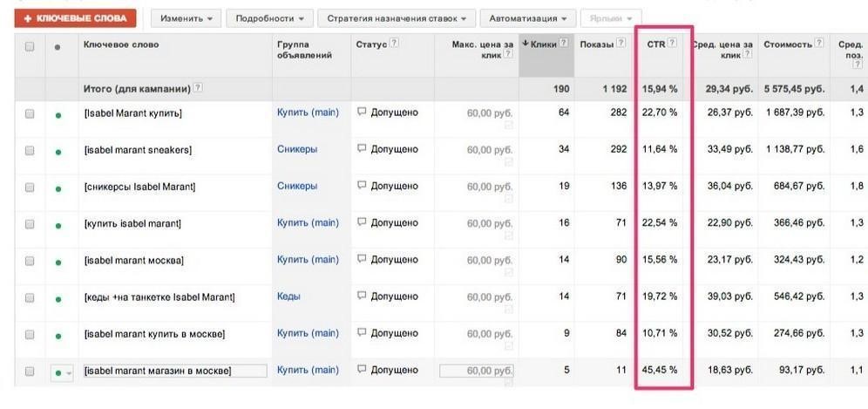
Task: Click help icon under Сред. цена за клик
Action: [x=748, y=54]
